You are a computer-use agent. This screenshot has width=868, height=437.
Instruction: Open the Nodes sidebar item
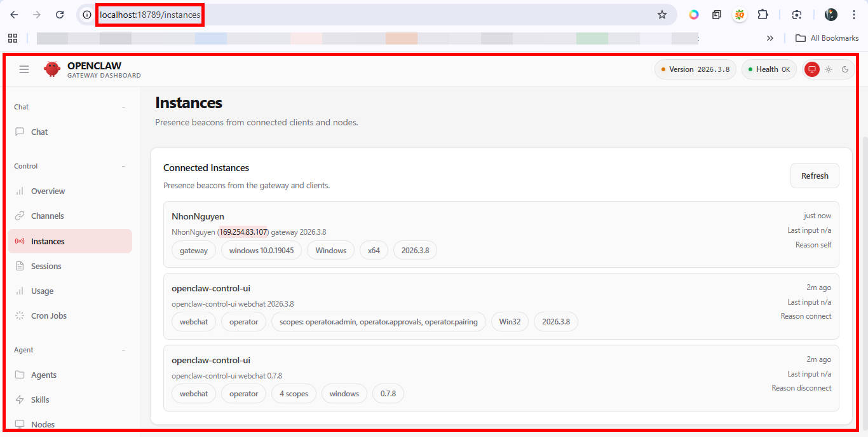70,424
